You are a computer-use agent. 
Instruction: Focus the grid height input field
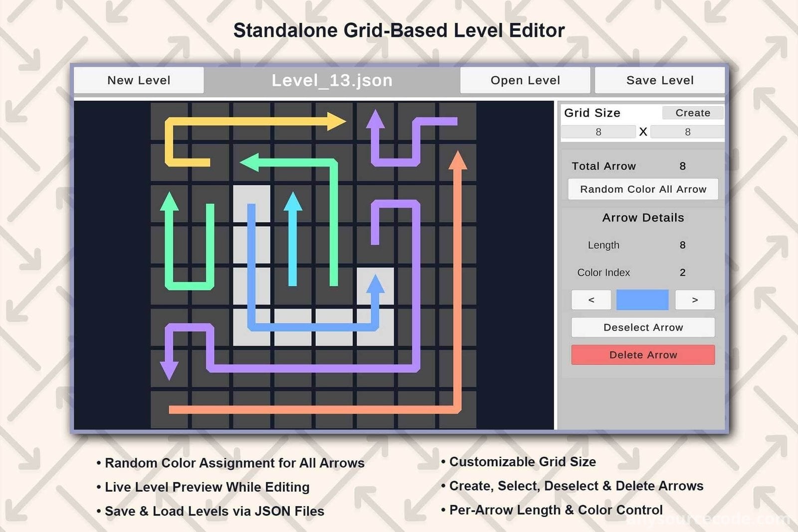click(687, 132)
